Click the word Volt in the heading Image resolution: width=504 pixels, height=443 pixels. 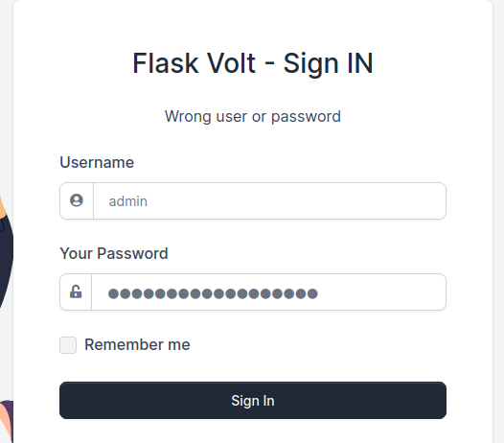[x=231, y=63]
